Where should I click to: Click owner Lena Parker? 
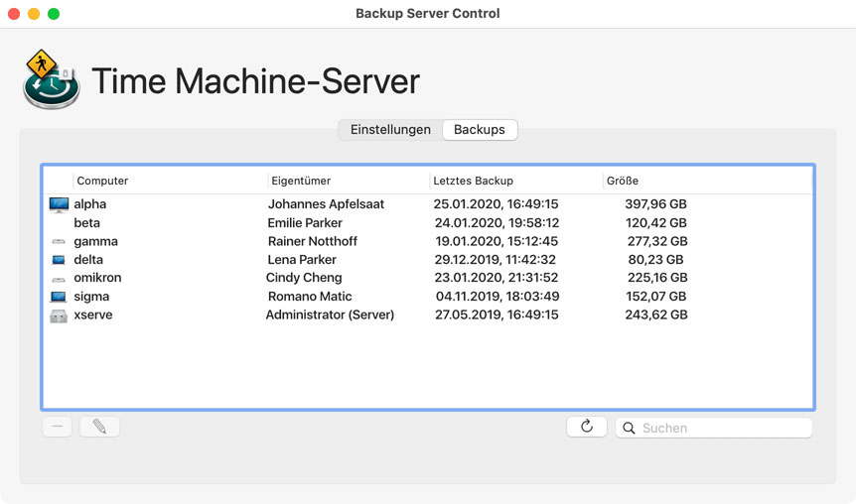tap(302, 260)
